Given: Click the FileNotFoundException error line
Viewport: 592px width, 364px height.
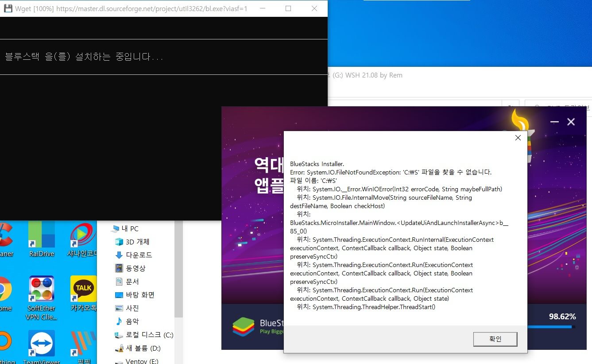Looking at the screenshot, I should click(x=391, y=172).
